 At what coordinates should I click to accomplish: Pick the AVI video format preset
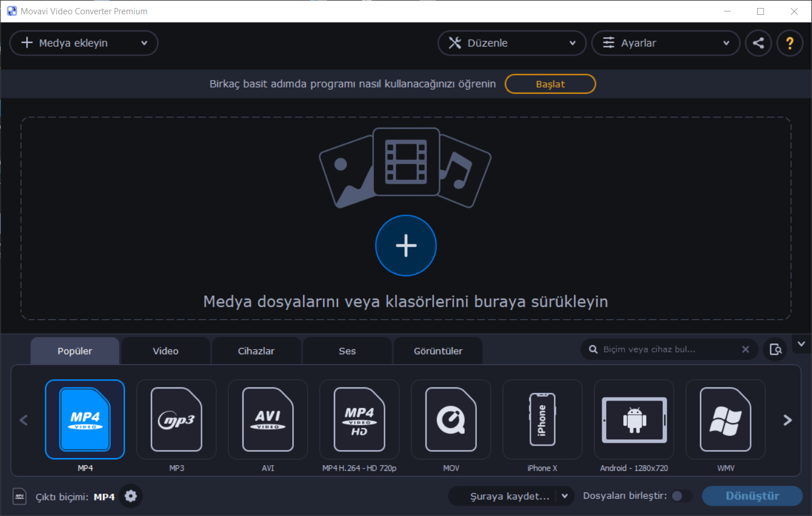(268, 419)
